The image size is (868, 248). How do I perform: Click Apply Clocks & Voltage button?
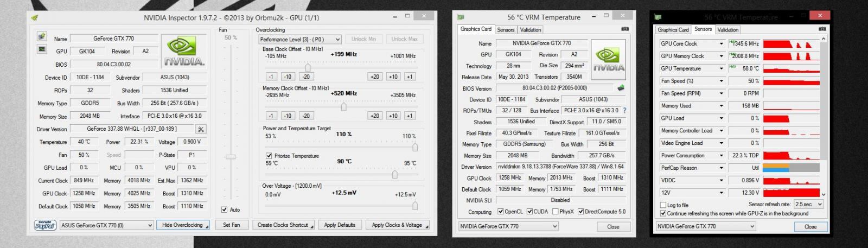pyautogui.click(x=398, y=225)
